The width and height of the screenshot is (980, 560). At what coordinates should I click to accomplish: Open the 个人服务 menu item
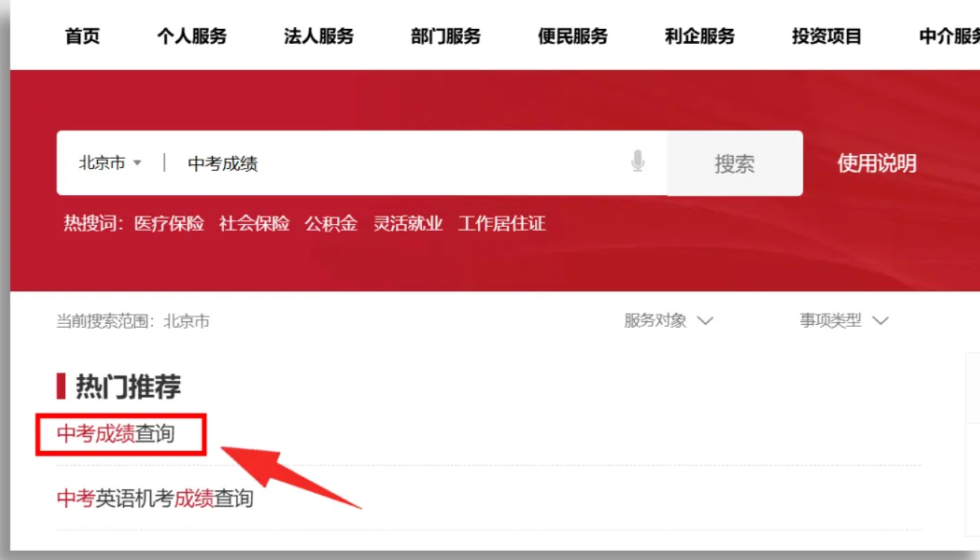(x=191, y=36)
